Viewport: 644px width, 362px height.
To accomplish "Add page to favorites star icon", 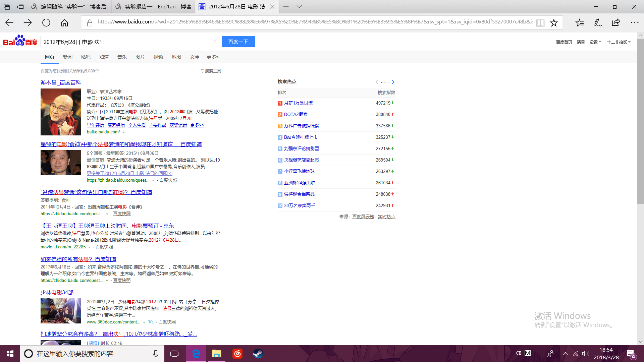I will [x=554, y=22].
